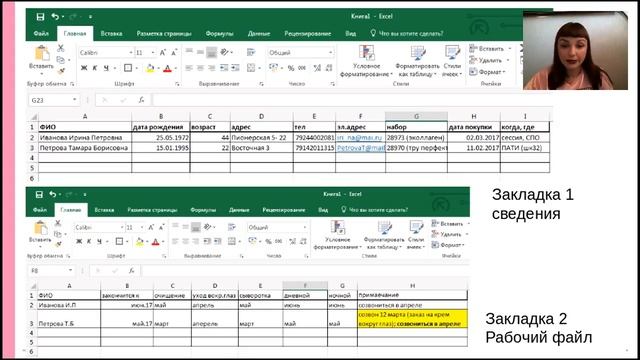The height and width of the screenshot is (360, 640).
Task: Save workbook in the bottom Excel window
Action: [39, 194]
